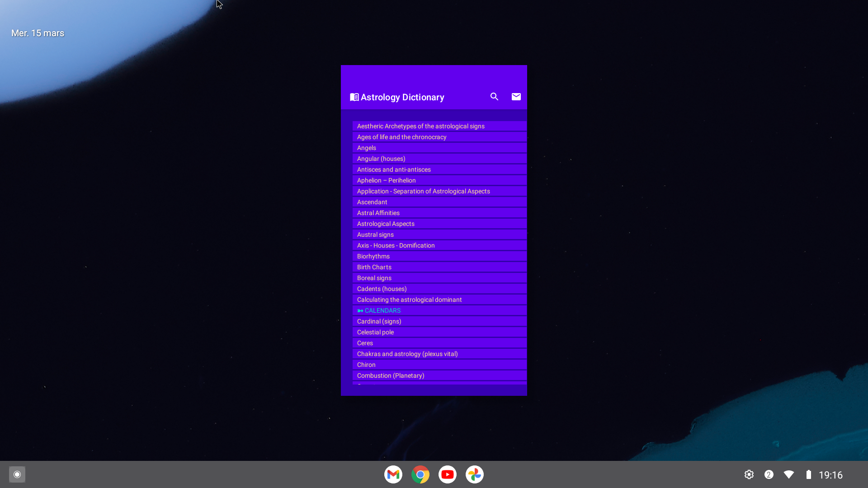
Task: Click the notification count badge
Action: pos(769,474)
